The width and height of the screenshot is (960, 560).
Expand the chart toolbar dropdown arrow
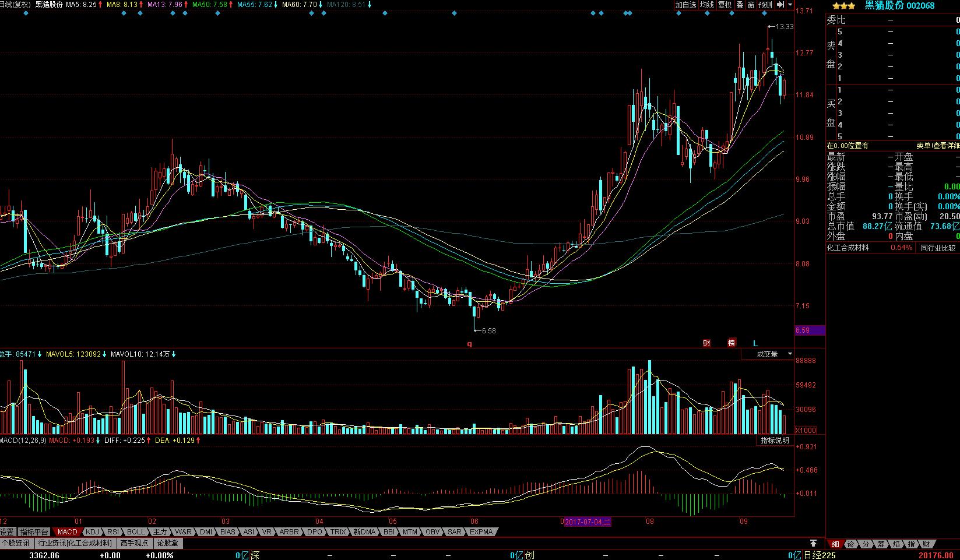tap(790, 5)
